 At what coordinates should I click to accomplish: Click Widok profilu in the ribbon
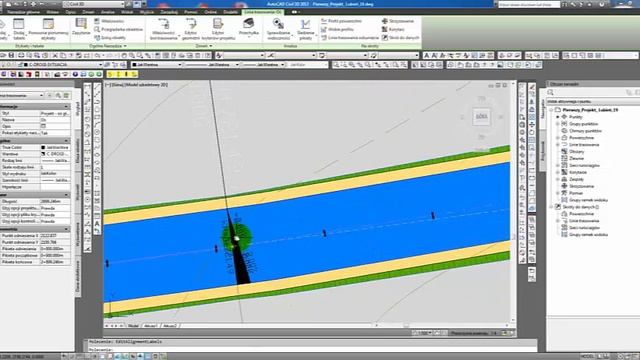pos(337,29)
